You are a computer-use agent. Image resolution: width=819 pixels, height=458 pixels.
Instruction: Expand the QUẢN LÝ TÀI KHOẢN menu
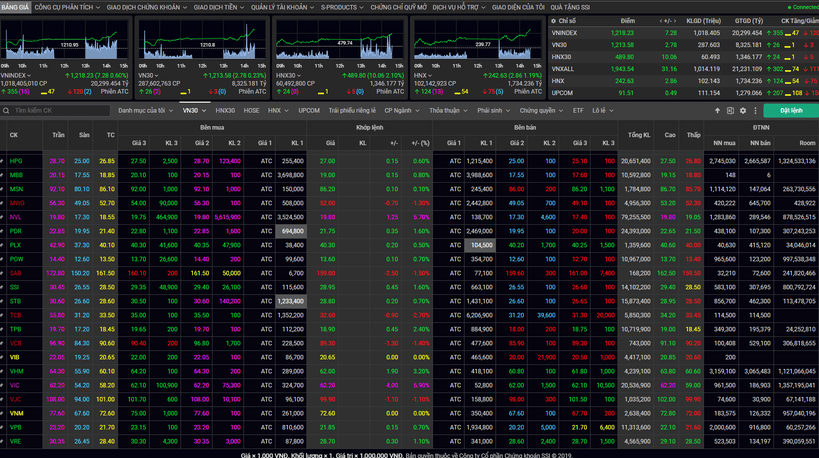coord(283,7)
